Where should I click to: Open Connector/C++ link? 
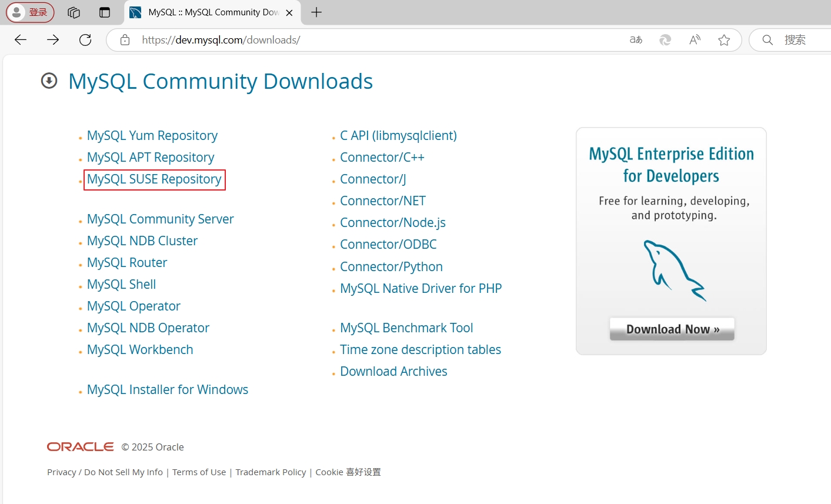tap(382, 158)
